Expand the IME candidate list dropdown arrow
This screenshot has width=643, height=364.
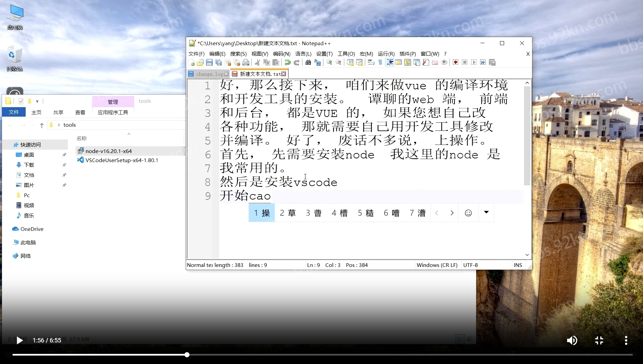(x=486, y=212)
